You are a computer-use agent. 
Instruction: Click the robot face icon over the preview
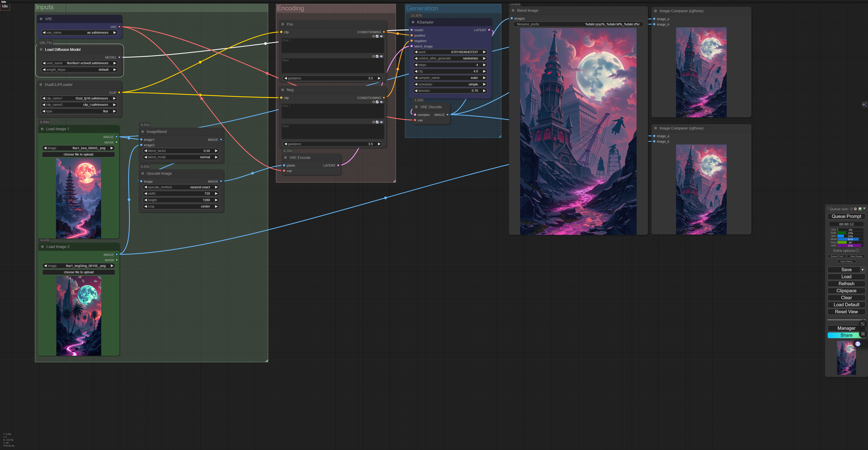click(858, 344)
